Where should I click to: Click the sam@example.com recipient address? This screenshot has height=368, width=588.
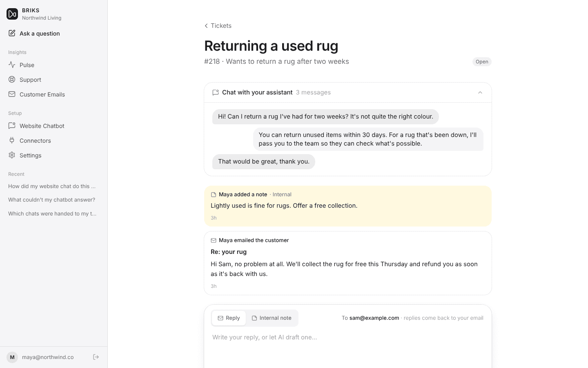[374, 318]
